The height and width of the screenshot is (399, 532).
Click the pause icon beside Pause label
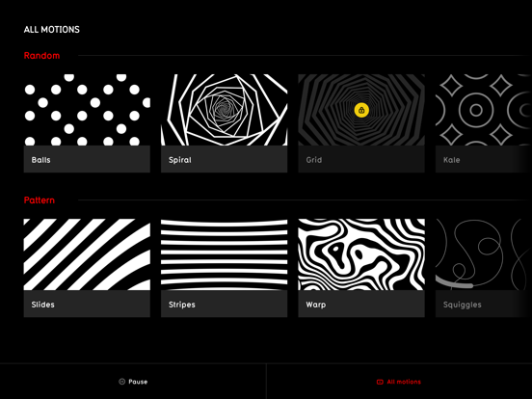[x=121, y=382]
